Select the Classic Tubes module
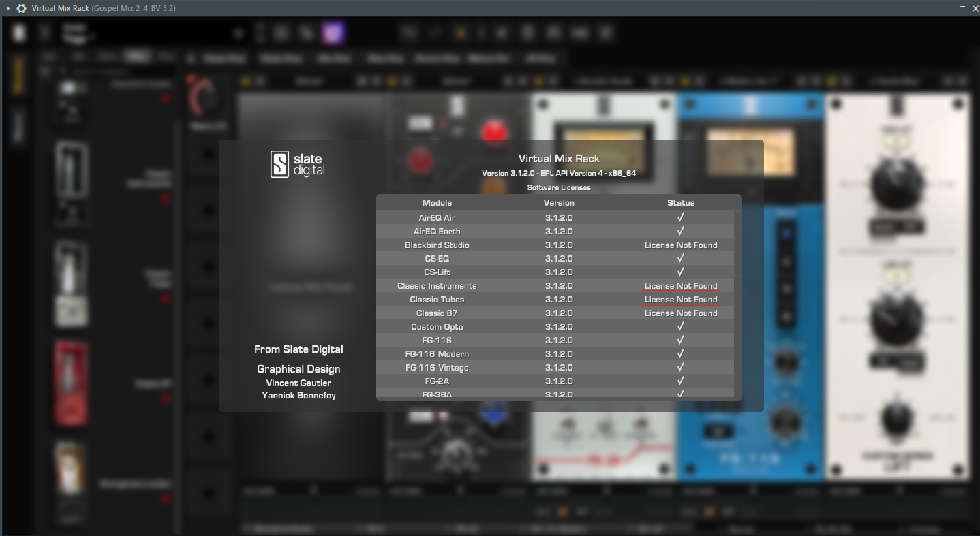Screen dimensions: 980x536 437,300
